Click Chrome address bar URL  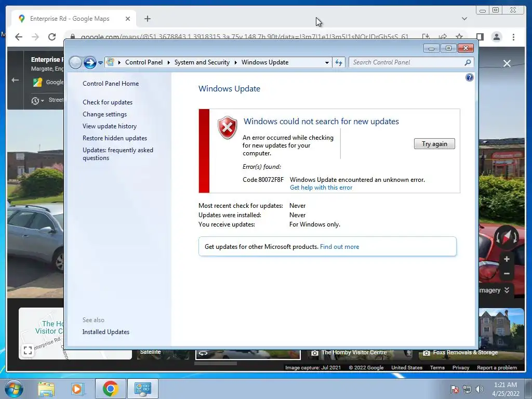[x=244, y=37]
